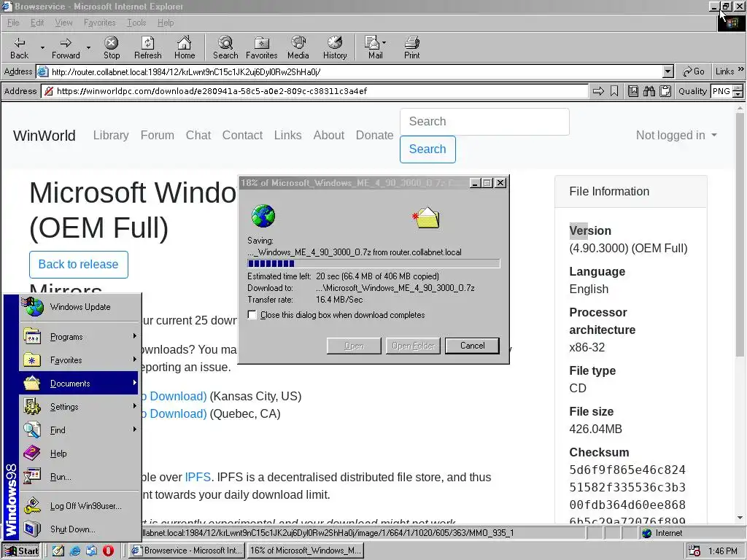Launch Opera from quick launch
Viewport: 747px width, 560px height.
pos(108,551)
